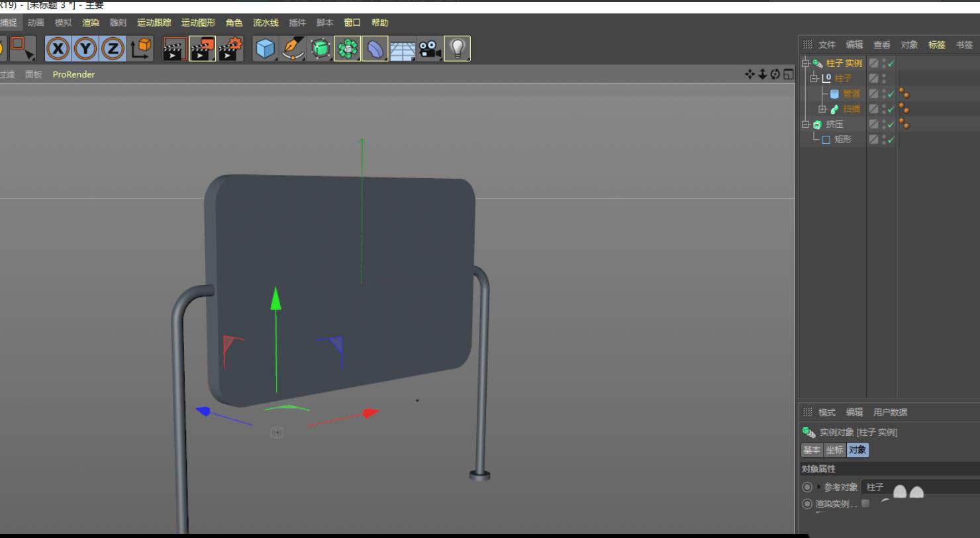Select the spline Pen tool
This screenshot has width=980, height=538.
click(292, 48)
